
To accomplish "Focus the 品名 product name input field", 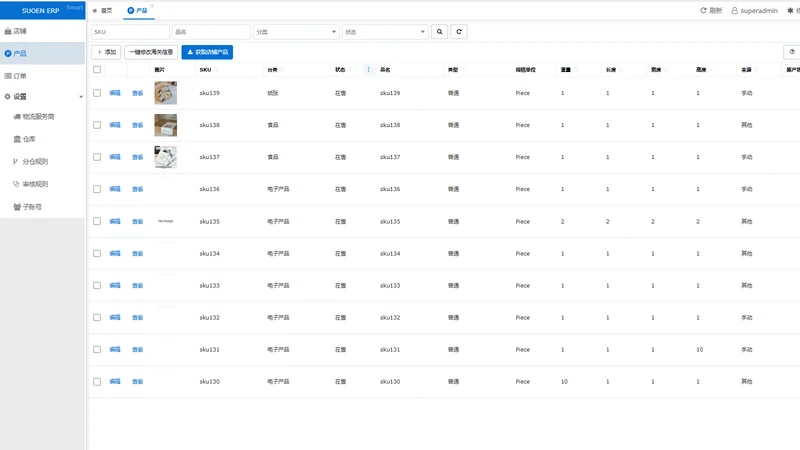I will click(211, 32).
